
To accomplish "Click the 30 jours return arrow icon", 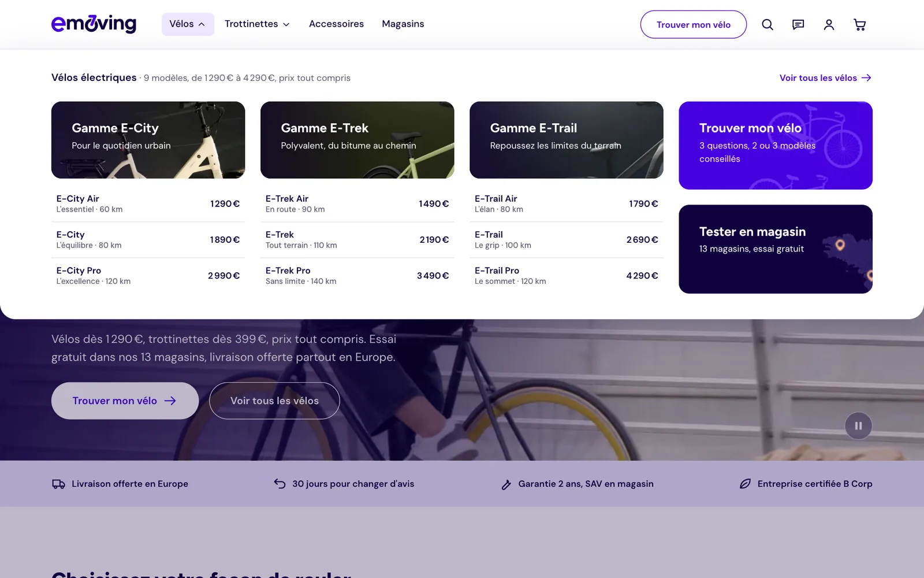I will [280, 484].
